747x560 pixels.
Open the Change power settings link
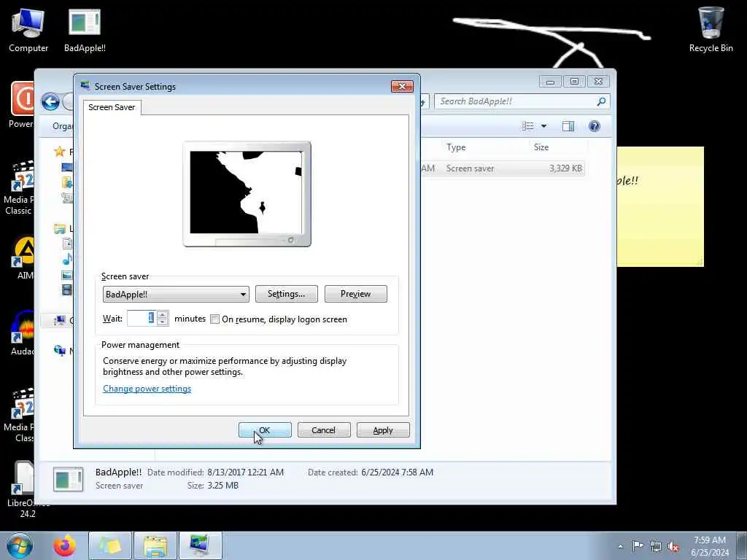tap(147, 389)
